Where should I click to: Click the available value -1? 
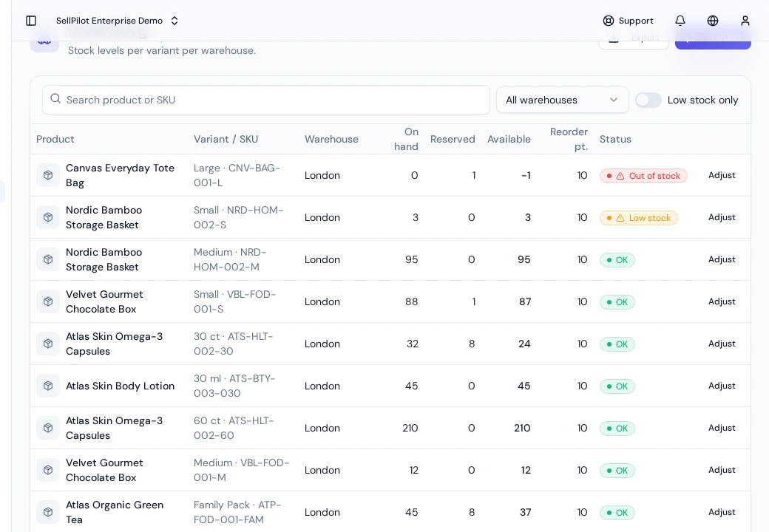(526, 175)
